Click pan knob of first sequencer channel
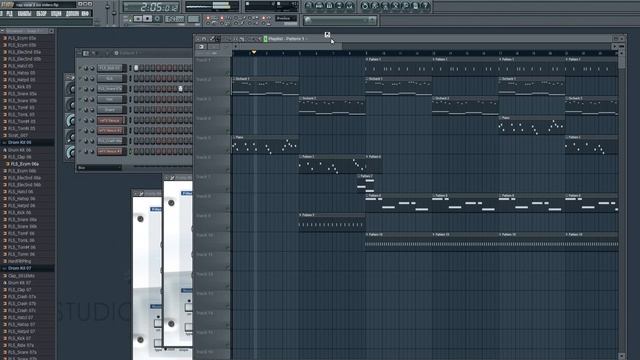640x360 pixels. 86,68
